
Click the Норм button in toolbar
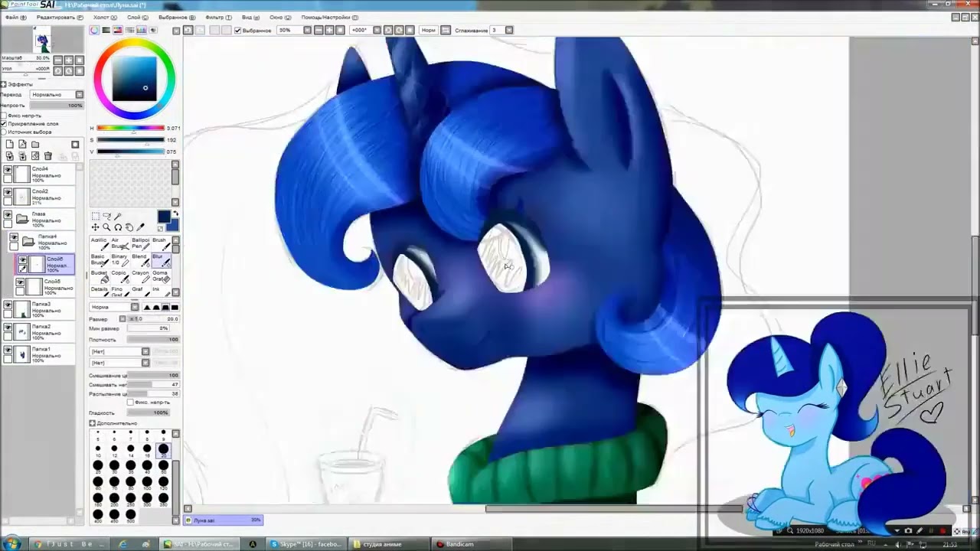[428, 30]
